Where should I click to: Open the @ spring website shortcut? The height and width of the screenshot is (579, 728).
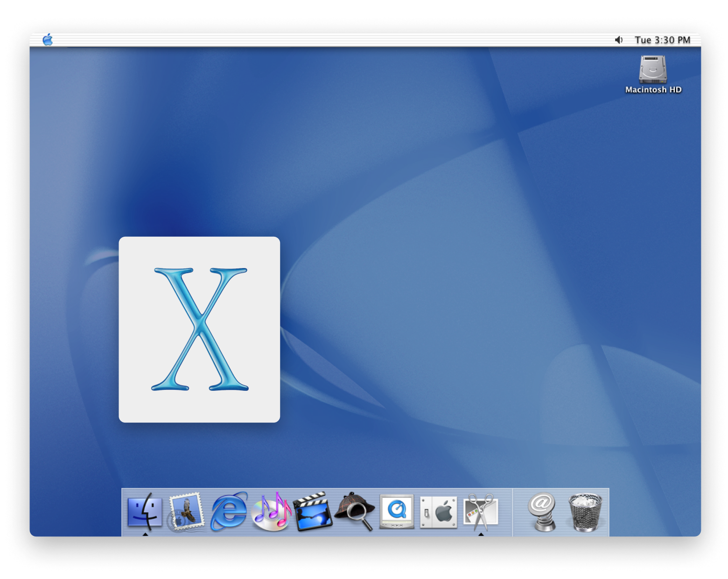542,512
